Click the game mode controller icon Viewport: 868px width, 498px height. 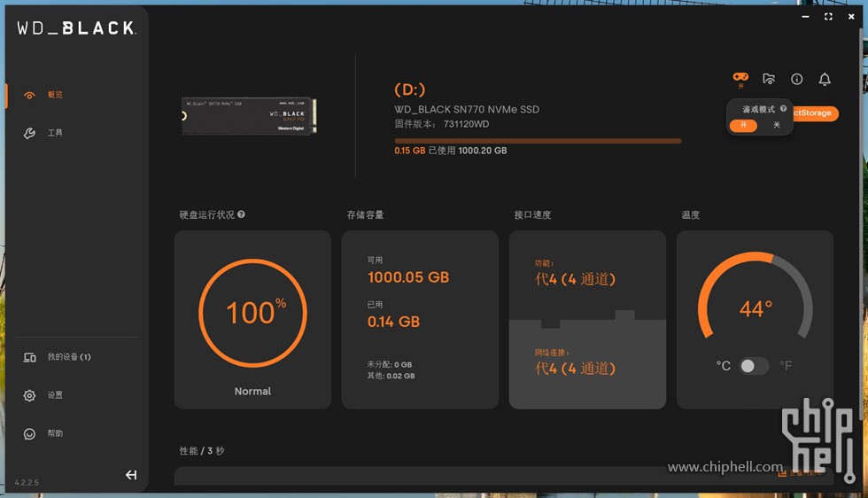point(740,77)
